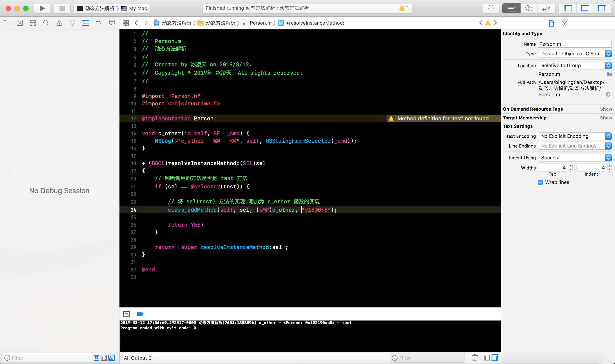Select Person.m in the jump bar
The image size is (615, 364).
click(260, 23)
